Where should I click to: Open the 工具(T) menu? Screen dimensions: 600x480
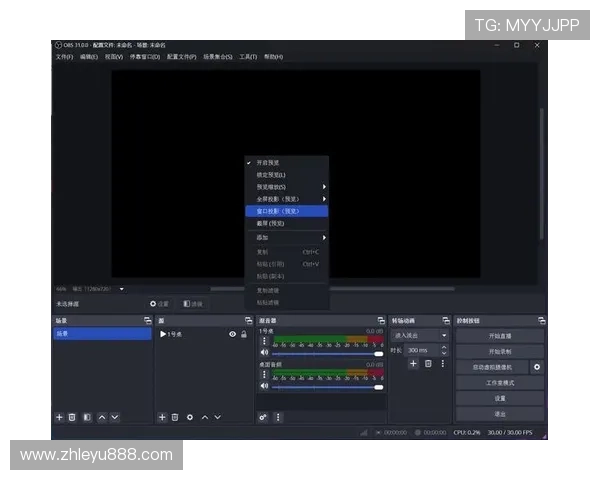248,57
